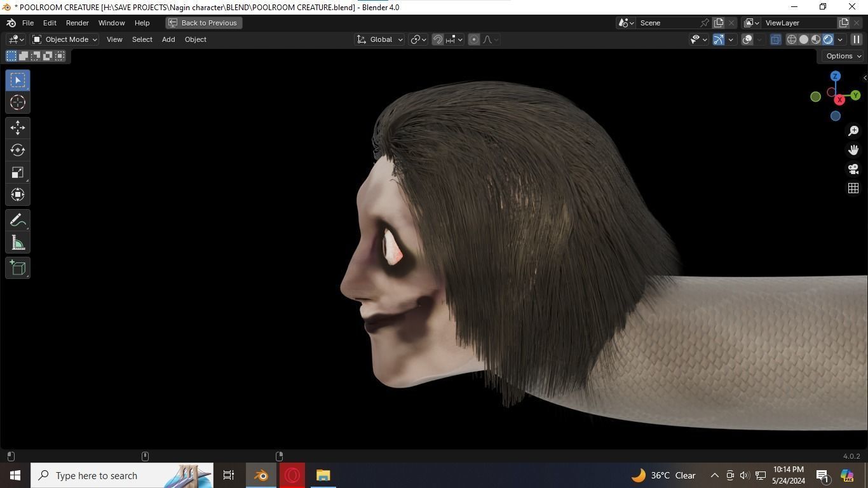The image size is (868, 488).
Task: Activate the Transform tool
Action: 18,194
